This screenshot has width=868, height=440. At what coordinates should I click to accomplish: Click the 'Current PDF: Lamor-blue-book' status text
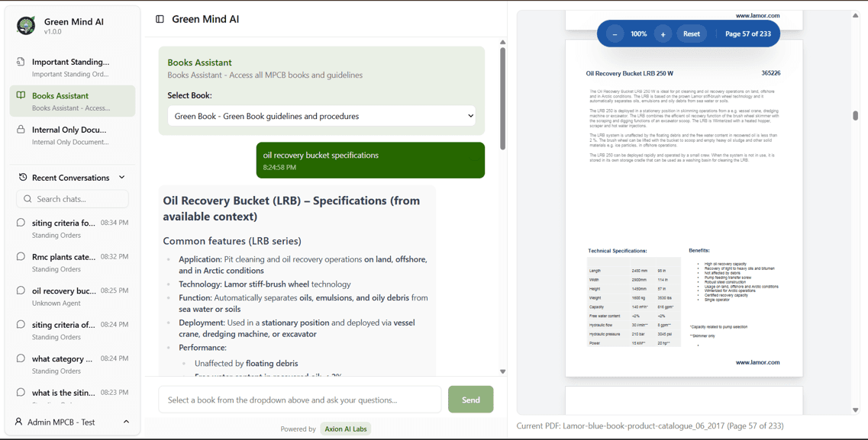(650, 426)
